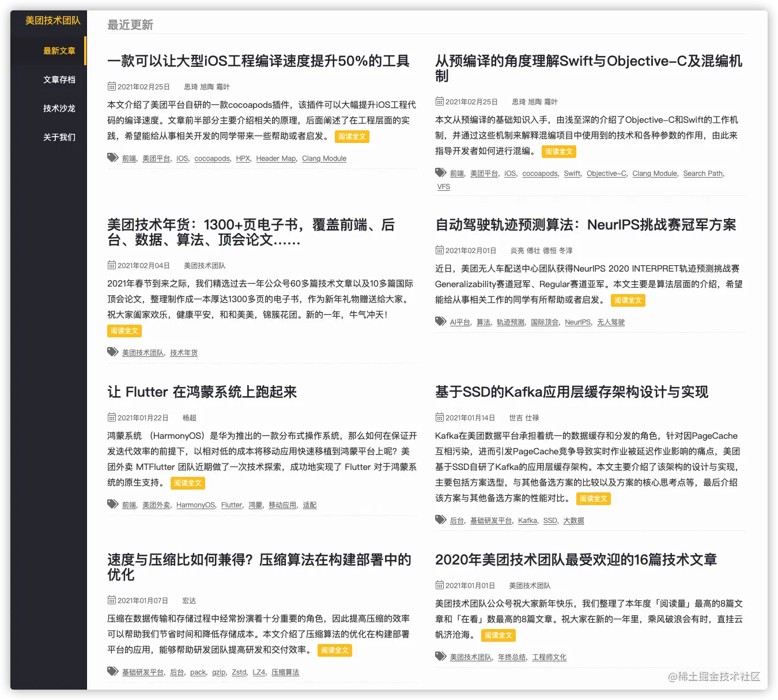The height and width of the screenshot is (700, 778).
Task: Open the Objective-C tag
Action: click(x=606, y=174)
